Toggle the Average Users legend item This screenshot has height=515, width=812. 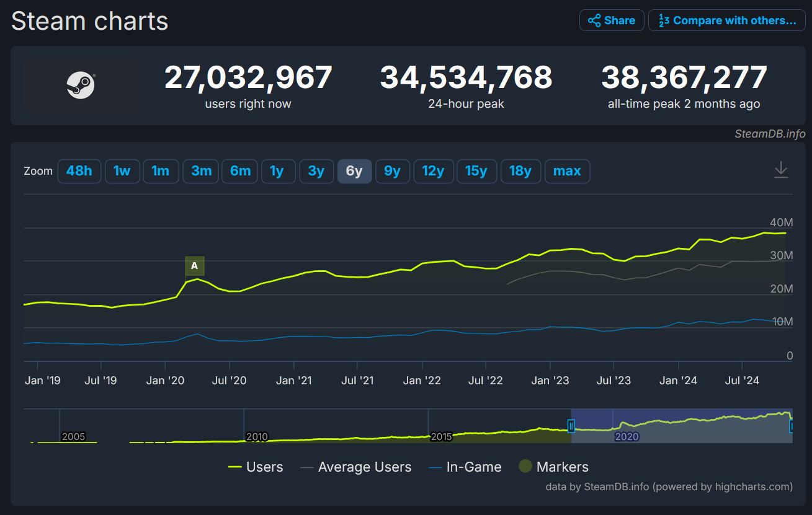pos(356,467)
